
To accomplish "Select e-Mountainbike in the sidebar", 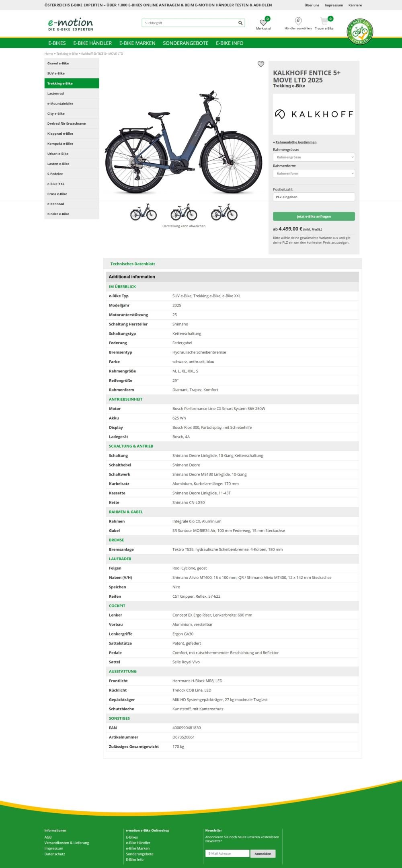I will pyautogui.click(x=72, y=103).
